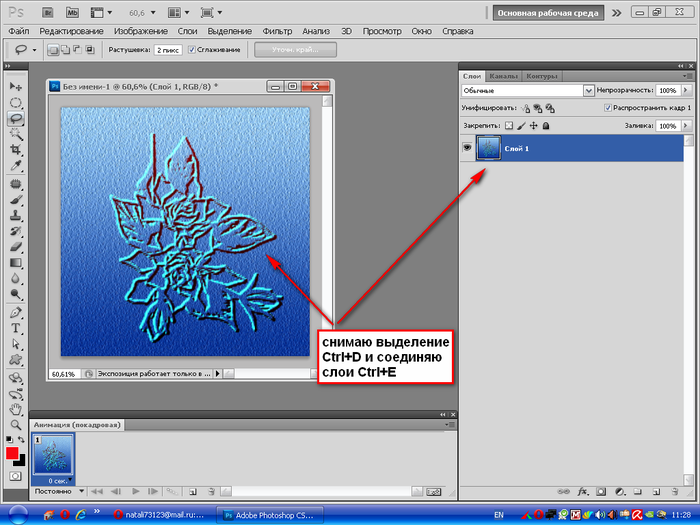Choose New Selection mode
700x525 pixels.
53,50
